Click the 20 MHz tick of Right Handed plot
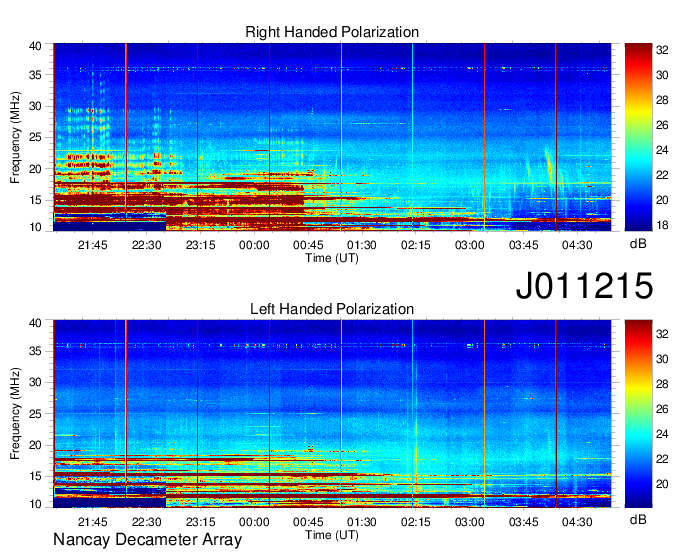Image resolution: width=680 pixels, height=552 pixels. pyautogui.click(x=36, y=169)
